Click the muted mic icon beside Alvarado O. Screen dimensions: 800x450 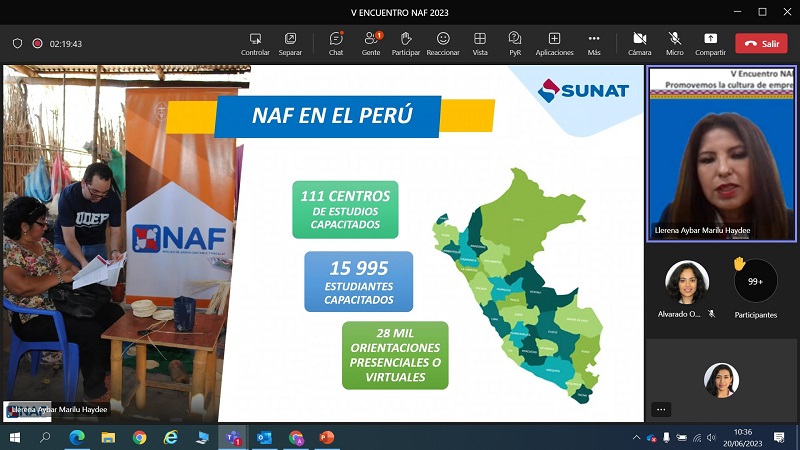coord(712,314)
